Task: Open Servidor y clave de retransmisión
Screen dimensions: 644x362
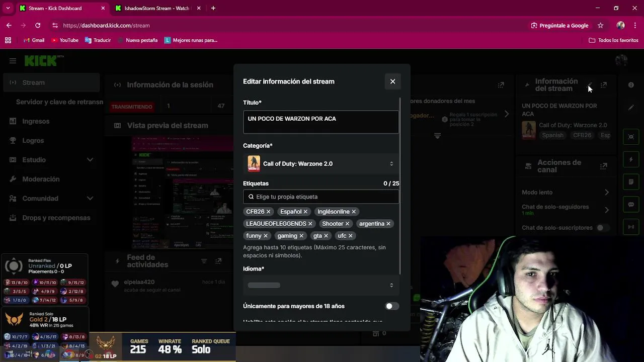Action: [59, 102]
